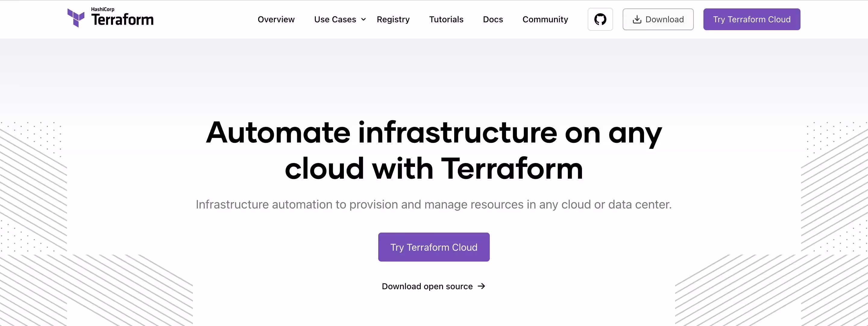Open the Use Cases chevron arrow

[x=363, y=20]
